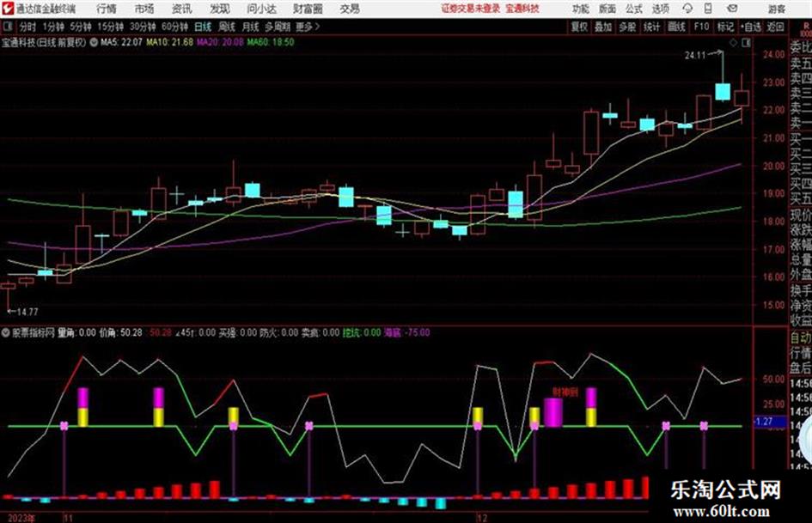Click the 叠加 overlay button
Viewport: 812px width, 523px height.
pyautogui.click(x=603, y=27)
